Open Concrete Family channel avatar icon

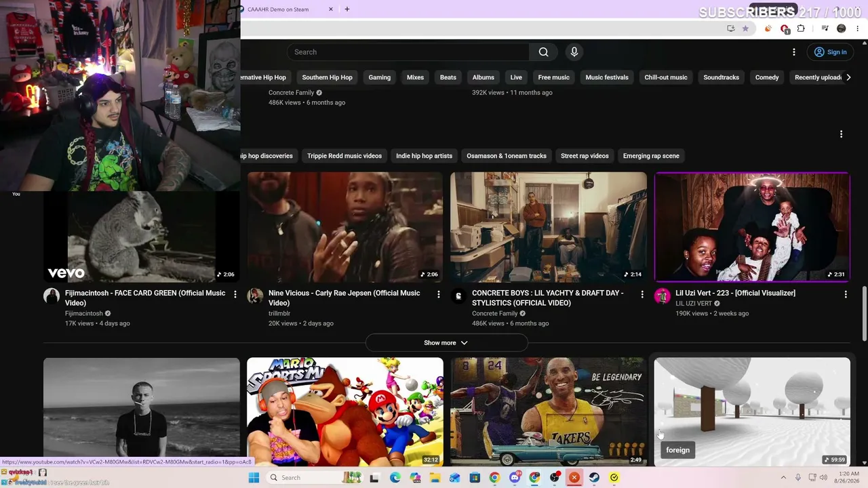pyautogui.click(x=458, y=296)
